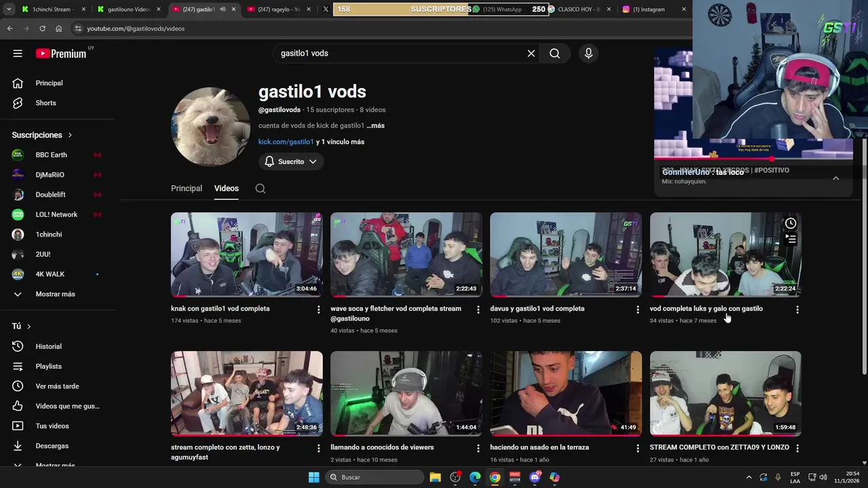
Task: Open options for llamando a conocidos video
Action: [478, 448]
